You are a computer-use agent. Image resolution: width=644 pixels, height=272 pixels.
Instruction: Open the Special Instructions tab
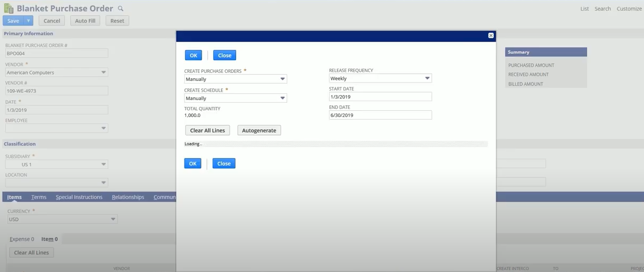(x=79, y=197)
